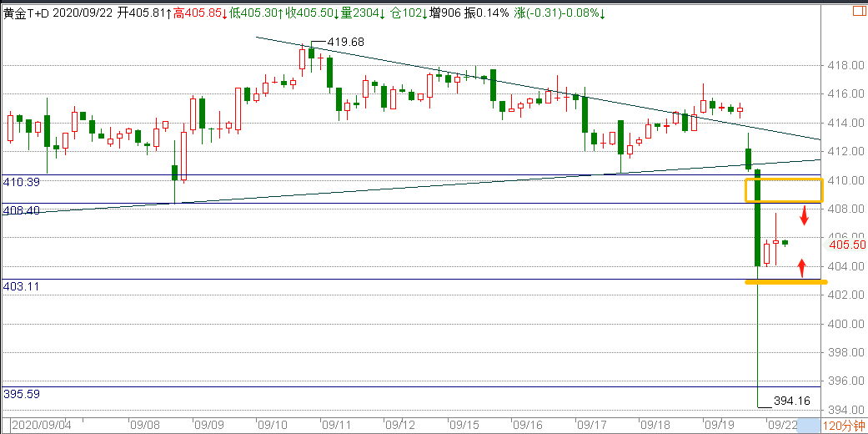Click the 408.00 price axis label
The image size is (868, 434).
point(847,209)
